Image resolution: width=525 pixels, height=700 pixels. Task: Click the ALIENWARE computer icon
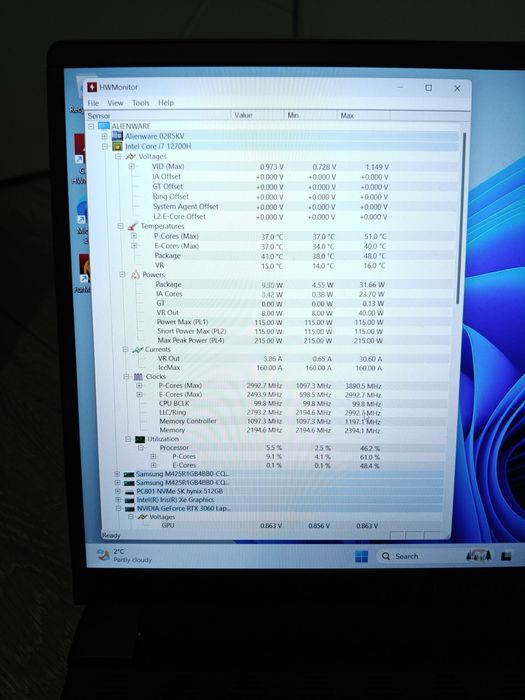click(x=104, y=126)
